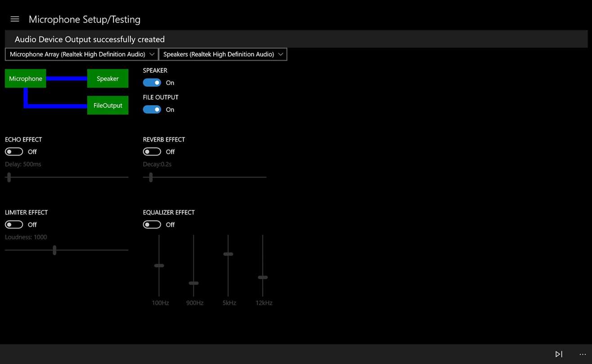592x364 pixels.
Task: Click the echo Delay slider thumb
Action: pos(9,177)
